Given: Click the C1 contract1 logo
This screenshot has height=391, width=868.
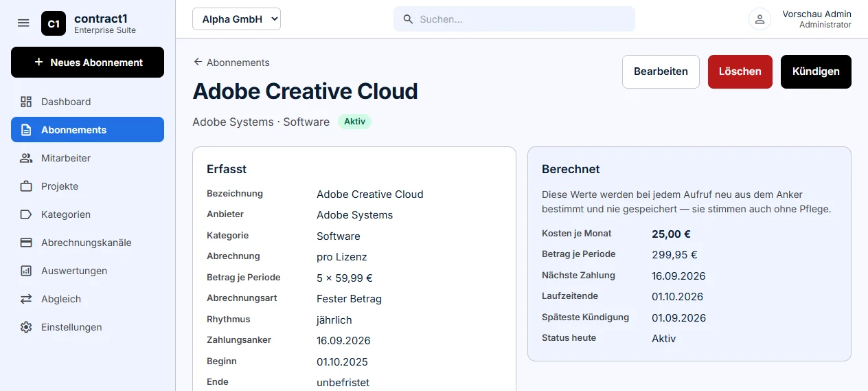Looking at the screenshot, I should (54, 23).
